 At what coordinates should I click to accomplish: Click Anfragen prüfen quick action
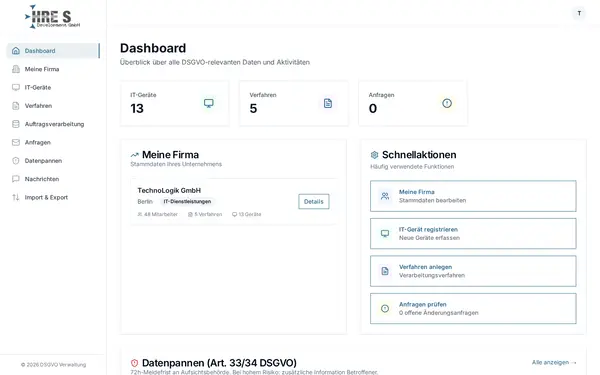click(473, 308)
